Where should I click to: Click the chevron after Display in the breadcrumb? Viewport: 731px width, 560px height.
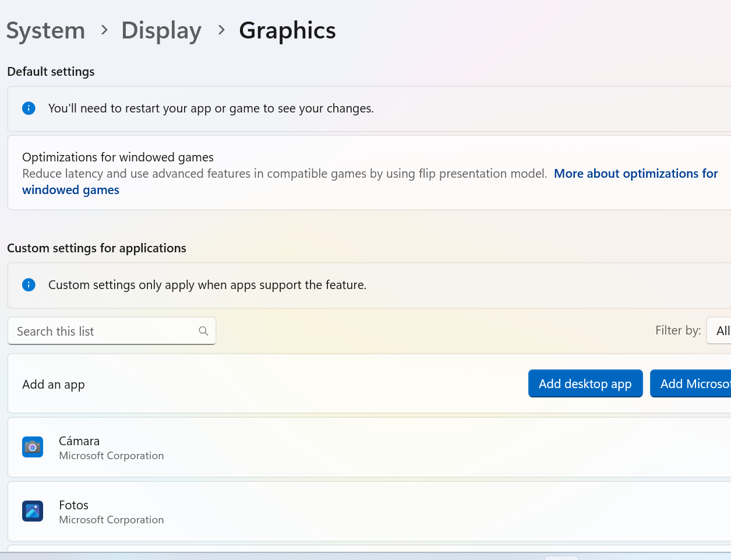(221, 30)
